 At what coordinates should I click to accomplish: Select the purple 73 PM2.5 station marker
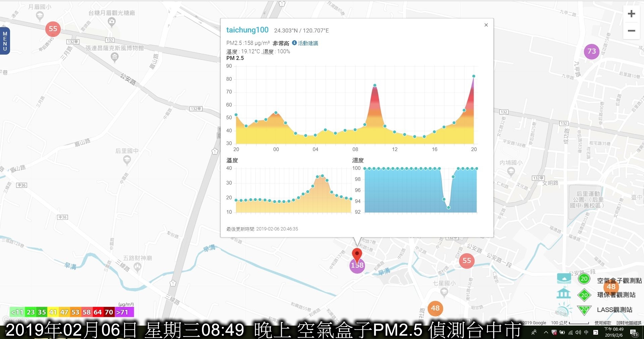[592, 51]
